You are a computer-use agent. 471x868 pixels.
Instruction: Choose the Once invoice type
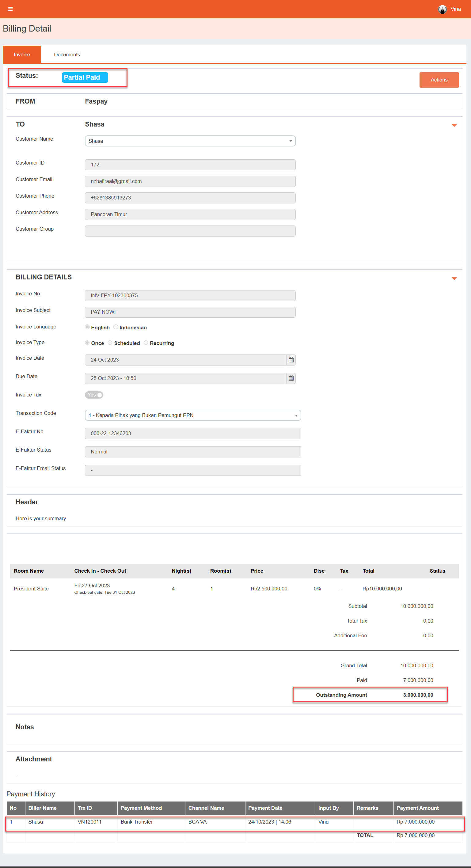87,343
